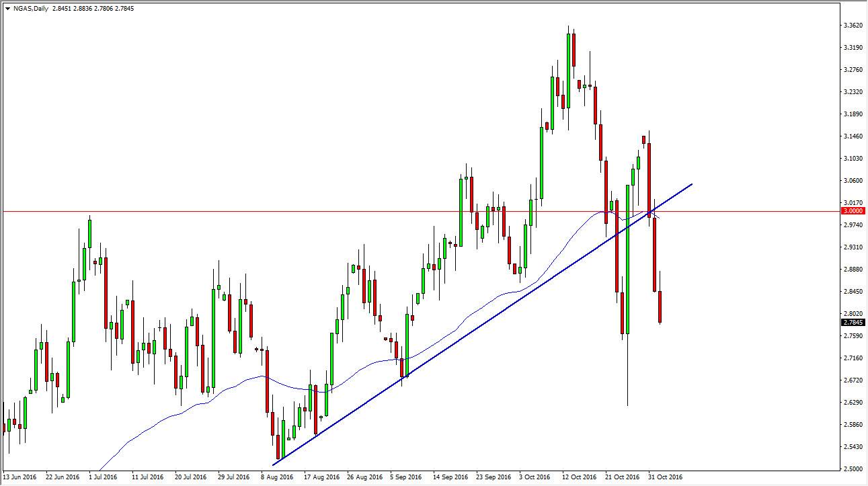Click the 2.5000 price axis label
The height and width of the screenshot is (486, 868).
[853, 469]
